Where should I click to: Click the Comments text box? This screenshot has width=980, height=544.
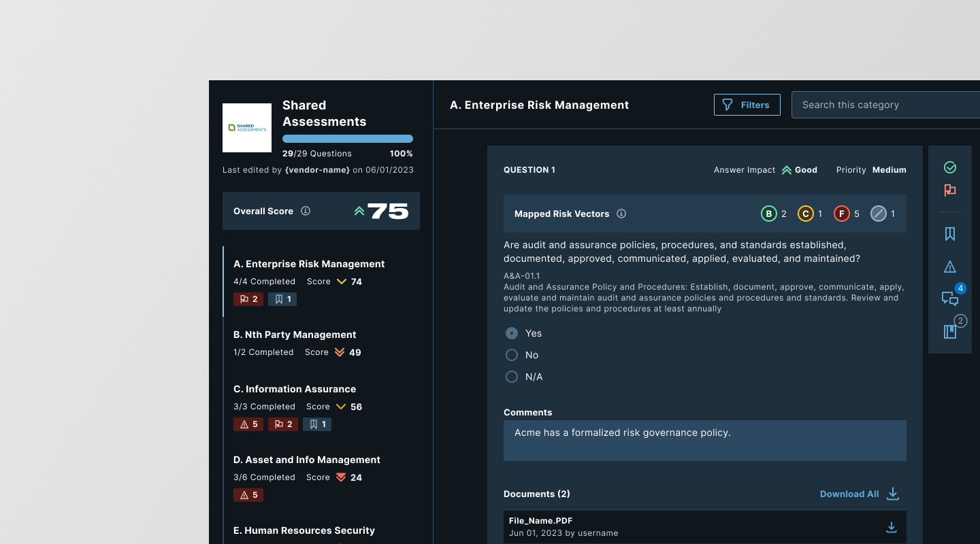[705, 441]
